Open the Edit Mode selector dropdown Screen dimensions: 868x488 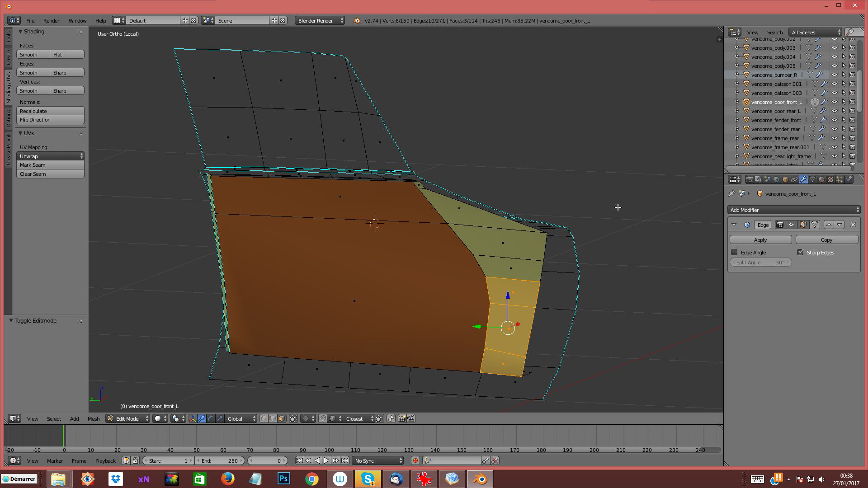[x=128, y=418]
